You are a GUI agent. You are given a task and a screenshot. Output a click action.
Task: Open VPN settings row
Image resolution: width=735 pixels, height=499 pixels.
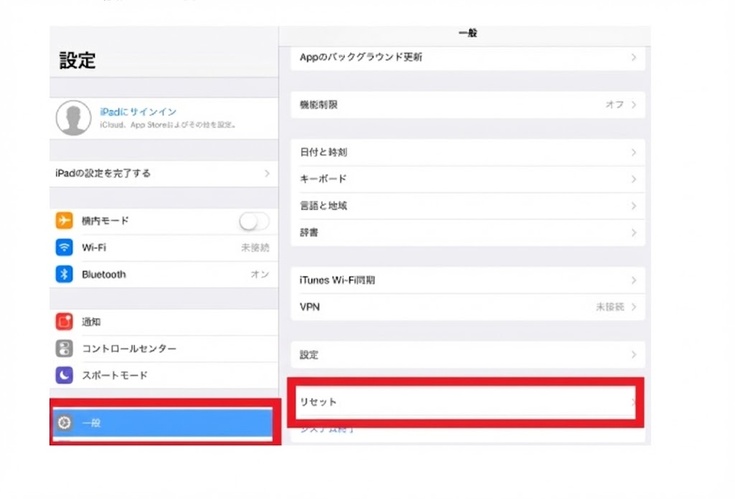click(468, 307)
